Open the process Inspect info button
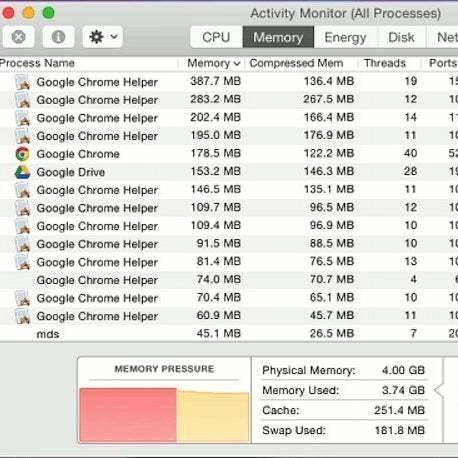This screenshot has height=458, width=458. click(x=58, y=37)
